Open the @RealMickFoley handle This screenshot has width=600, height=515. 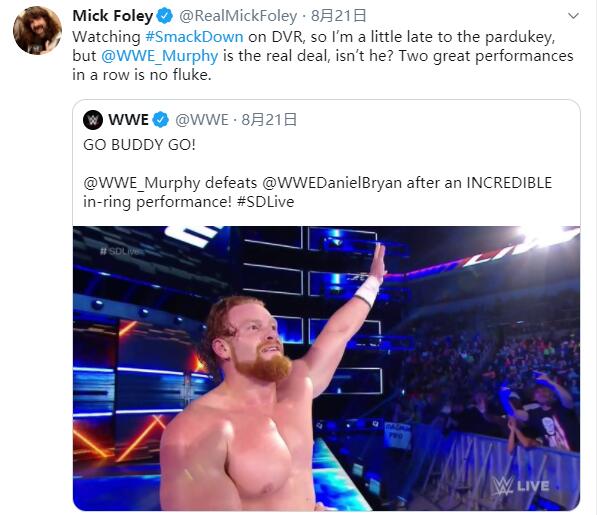[238, 16]
